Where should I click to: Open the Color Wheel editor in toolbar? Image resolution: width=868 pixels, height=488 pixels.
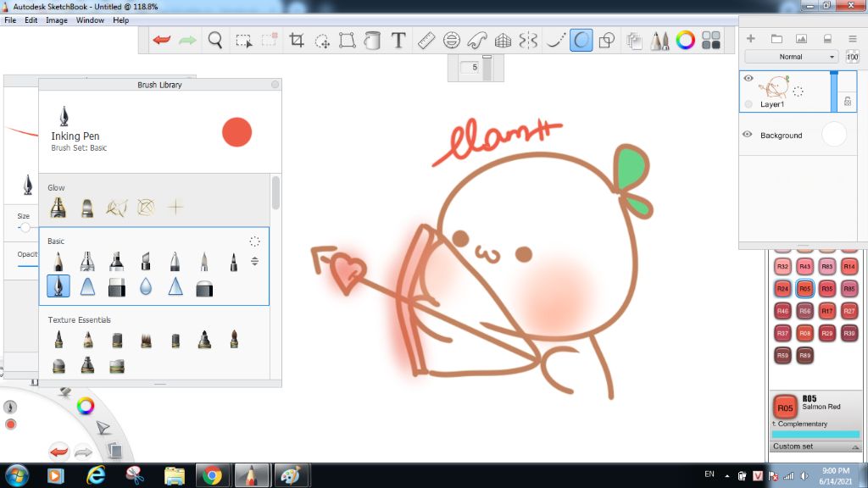pyautogui.click(x=685, y=41)
